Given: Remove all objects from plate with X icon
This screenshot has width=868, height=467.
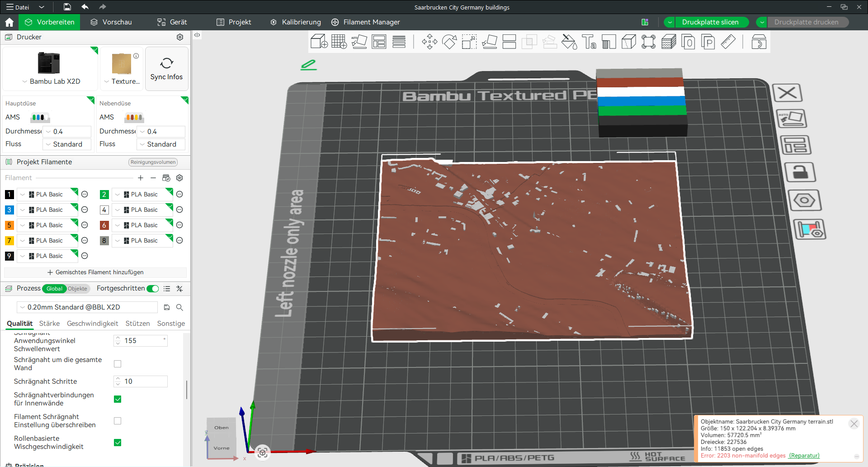Looking at the screenshot, I should (x=788, y=93).
